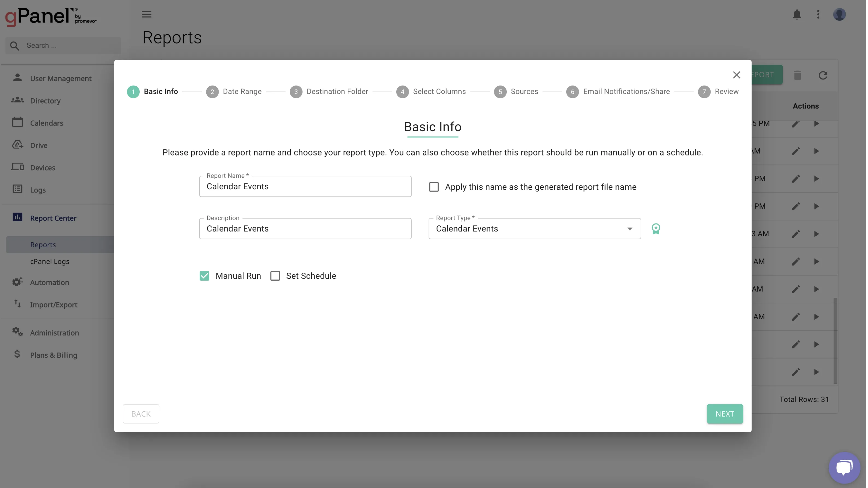Click the Report Name input field
Viewport: 868px width, 488px height.
(x=305, y=187)
